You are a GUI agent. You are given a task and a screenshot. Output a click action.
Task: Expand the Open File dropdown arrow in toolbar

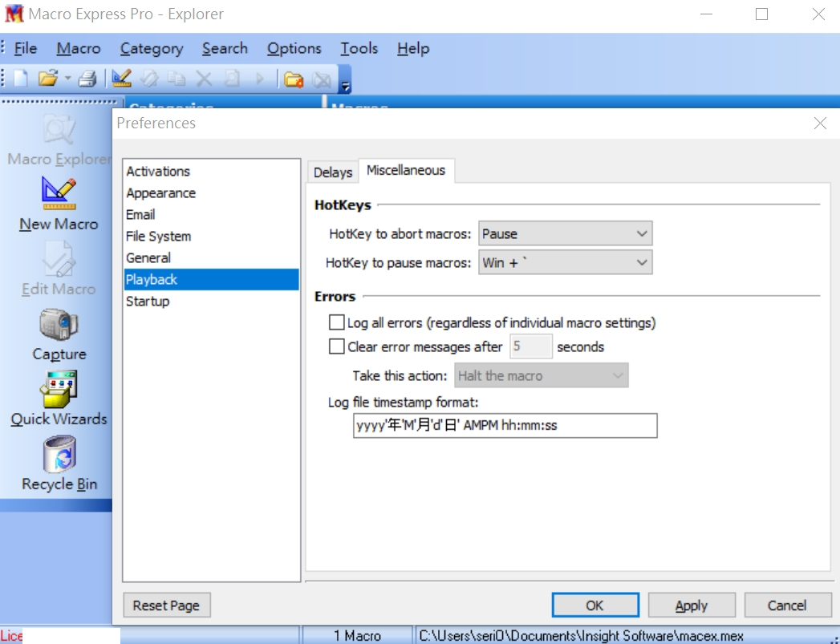[67, 79]
